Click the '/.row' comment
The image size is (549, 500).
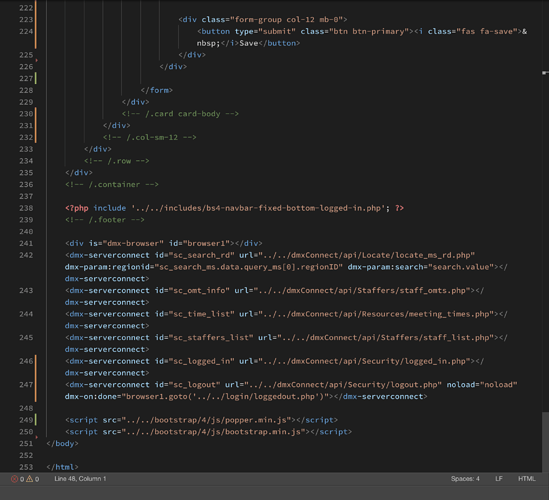117,161
